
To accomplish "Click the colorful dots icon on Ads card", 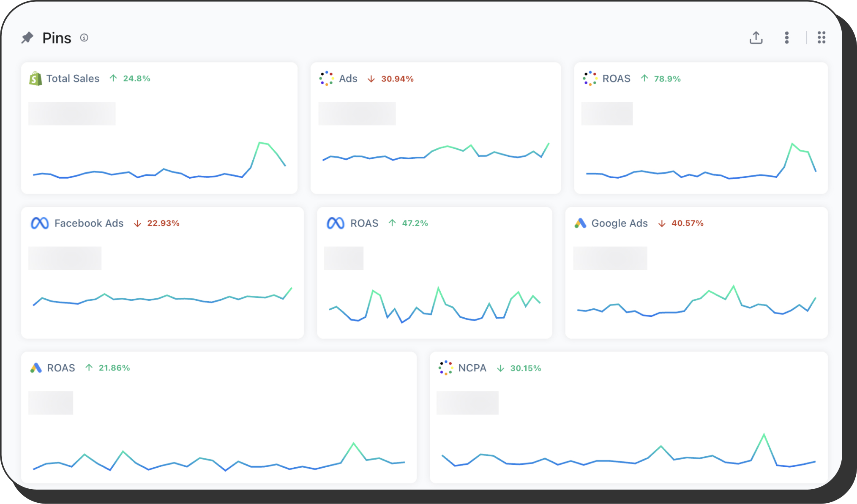I will [x=326, y=79].
